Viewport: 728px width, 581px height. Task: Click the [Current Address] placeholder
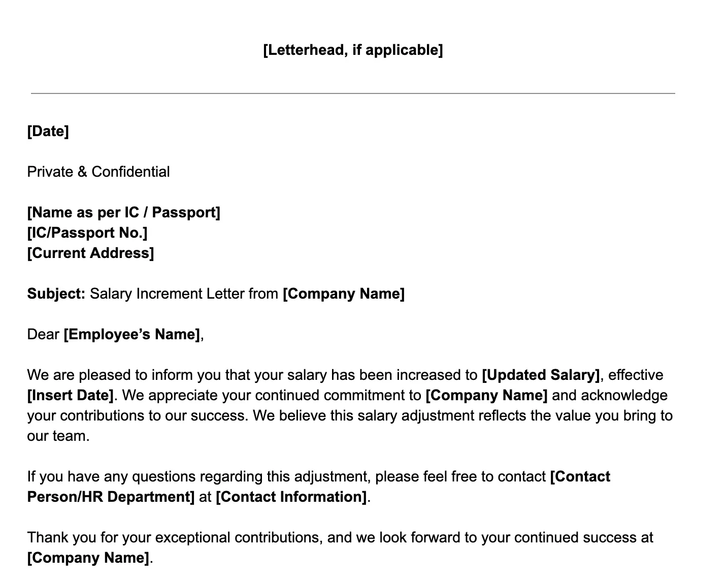[90, 253]
